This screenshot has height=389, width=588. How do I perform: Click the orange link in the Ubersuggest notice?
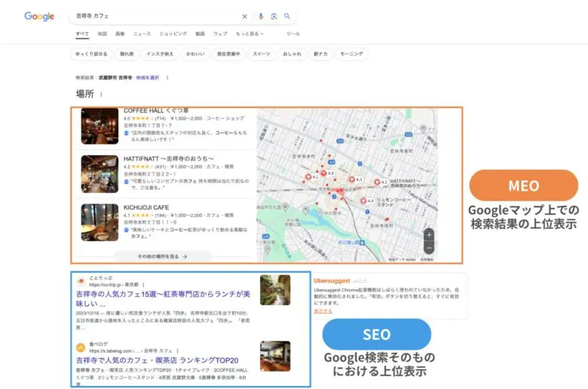point(323,311)
